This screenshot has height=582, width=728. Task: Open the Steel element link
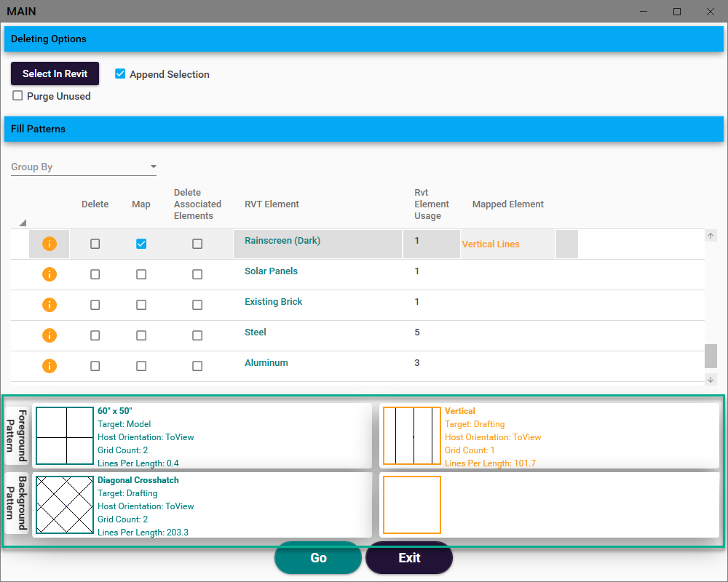pyautogui.click(x=256, y=332)
